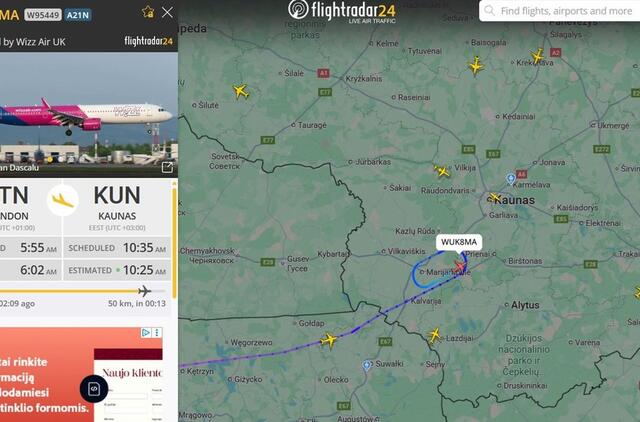The image size is (640, 422).
Task: Open aircraft photo in external link icon
Action: 167,167
